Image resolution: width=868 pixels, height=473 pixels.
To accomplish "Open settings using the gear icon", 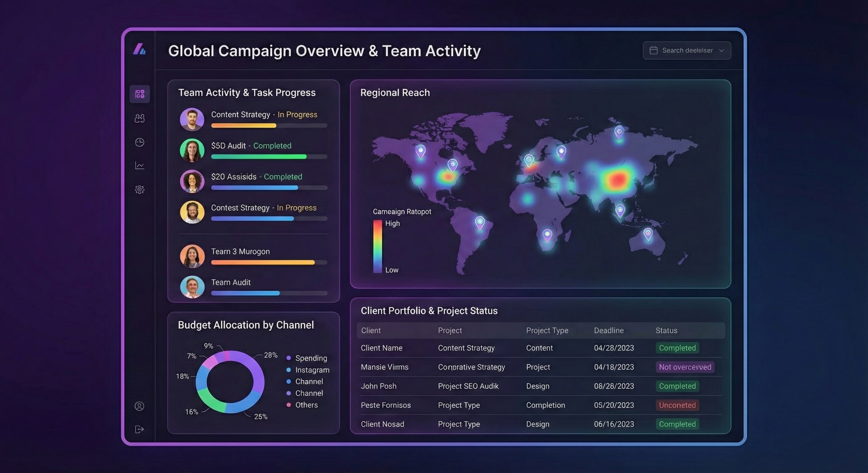I will pyautogui.click(x=140, y=189).
